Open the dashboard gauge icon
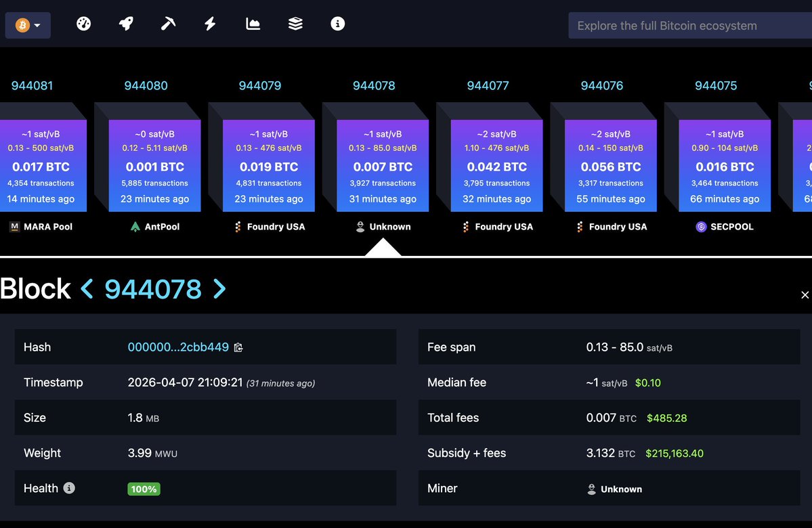 83,24
